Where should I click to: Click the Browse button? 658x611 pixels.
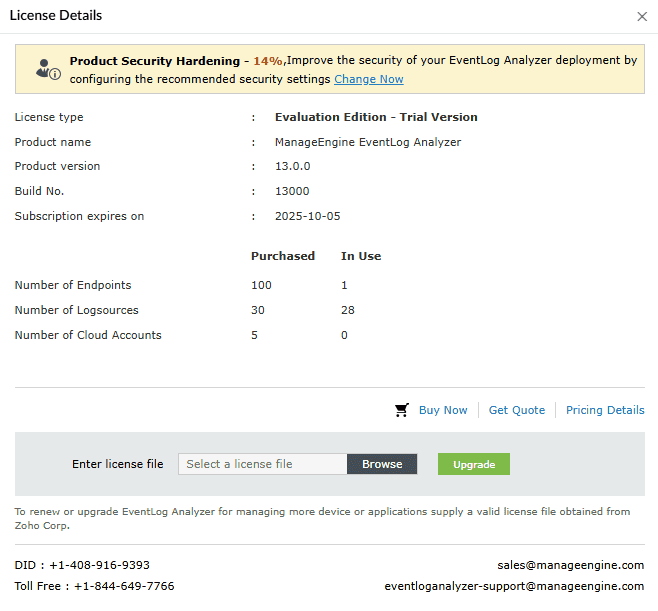(382, 464)
